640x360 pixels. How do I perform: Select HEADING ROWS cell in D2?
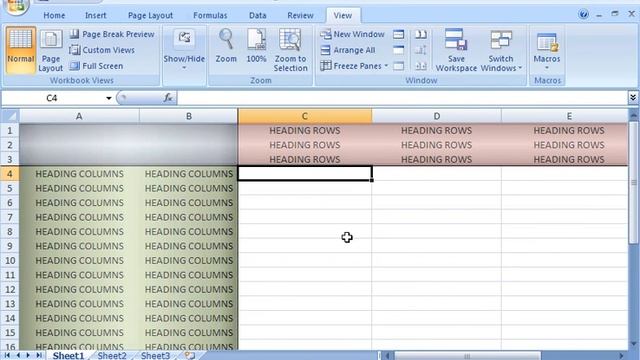(436, 145)
